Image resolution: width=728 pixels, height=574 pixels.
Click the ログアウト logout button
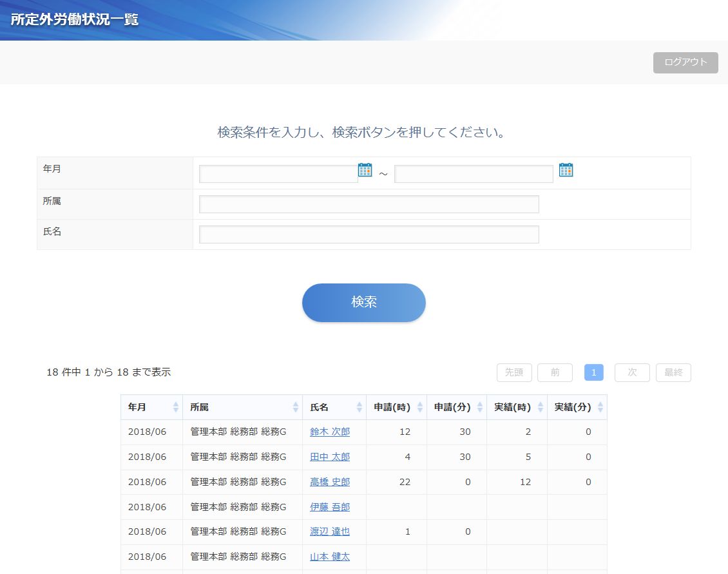[685, 62]
